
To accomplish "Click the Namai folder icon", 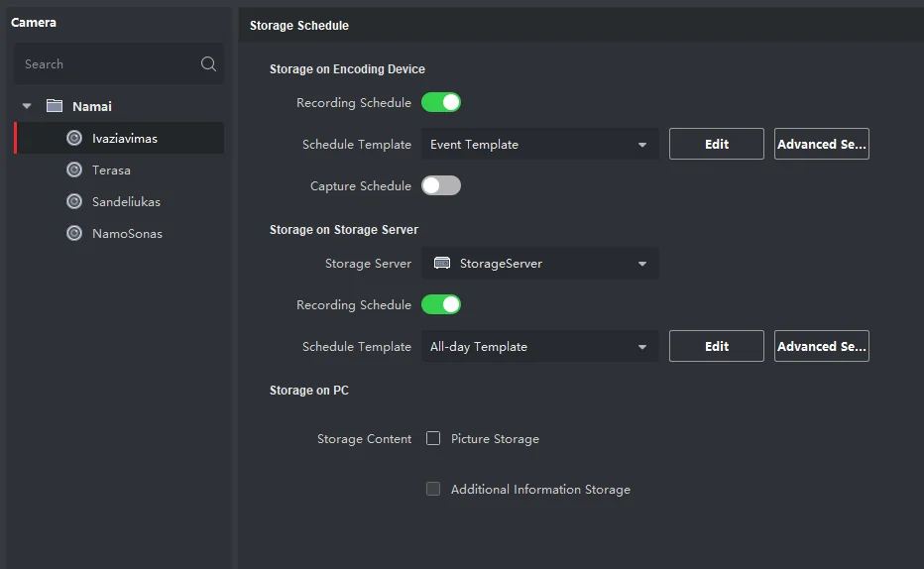I will (55, 106).
